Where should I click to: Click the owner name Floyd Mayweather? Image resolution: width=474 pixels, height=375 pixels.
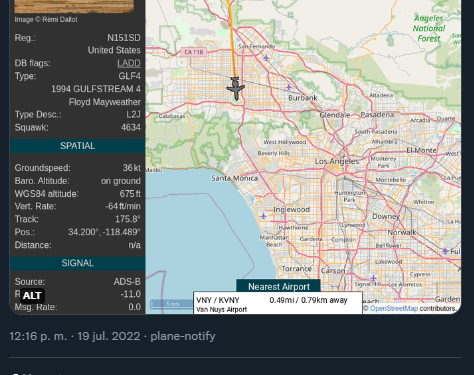[105, 102]
